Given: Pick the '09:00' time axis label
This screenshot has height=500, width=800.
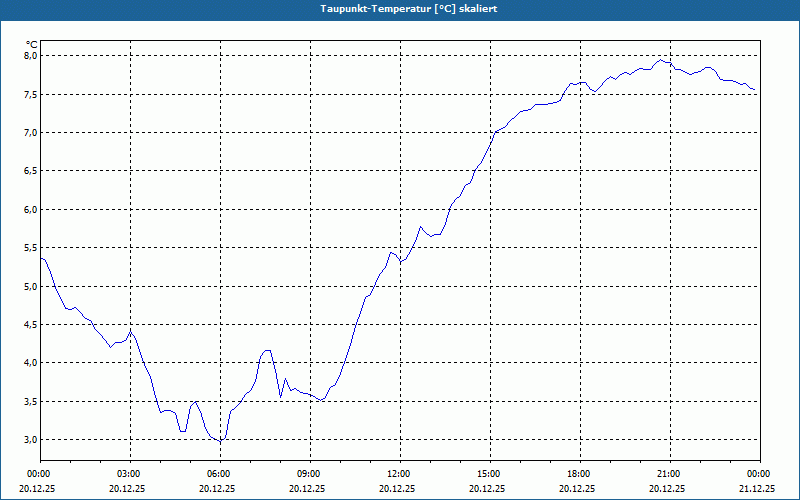Looking at the screenshot, I should [x=311, y=474].
